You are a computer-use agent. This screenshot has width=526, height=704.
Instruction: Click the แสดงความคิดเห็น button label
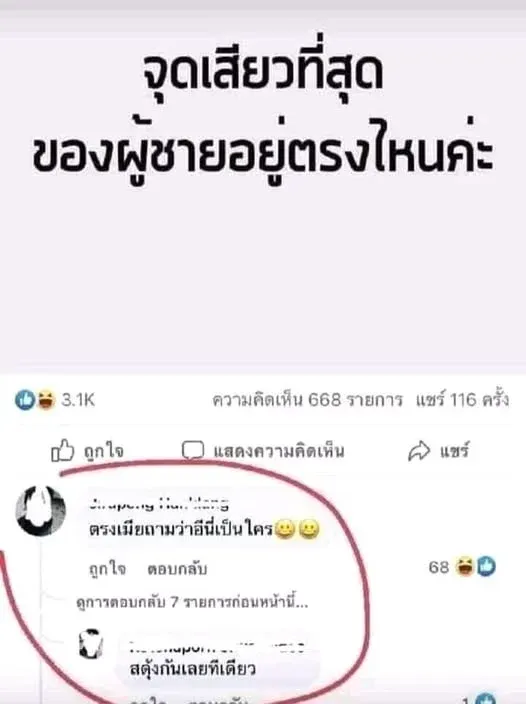coord(279,451)
